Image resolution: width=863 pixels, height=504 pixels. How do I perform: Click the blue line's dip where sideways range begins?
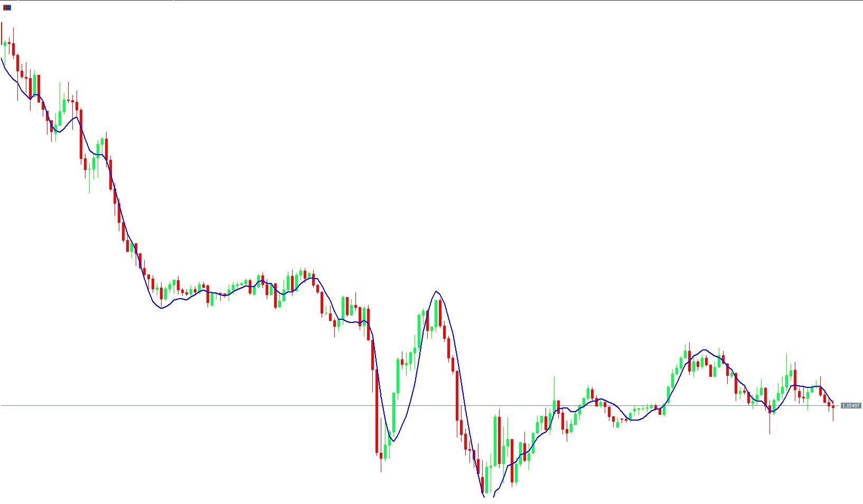(x=161, y=308)
